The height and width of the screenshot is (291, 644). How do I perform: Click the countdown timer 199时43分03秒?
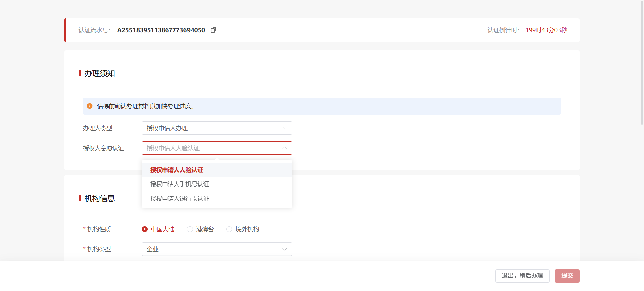pyautogui.click(x=546, y=30)
